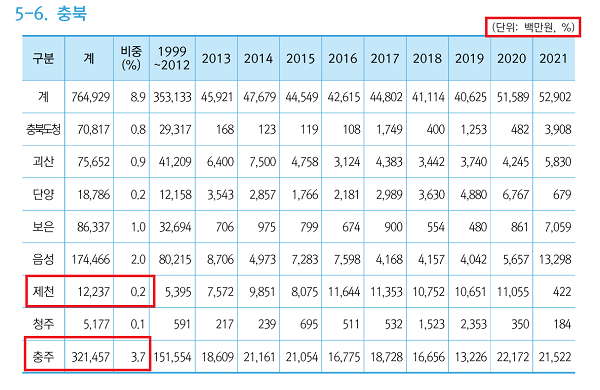Screen dimensions: 600x390
Task: Click the 충주 total cell 321,457
Action: click(x=91, y=357)
